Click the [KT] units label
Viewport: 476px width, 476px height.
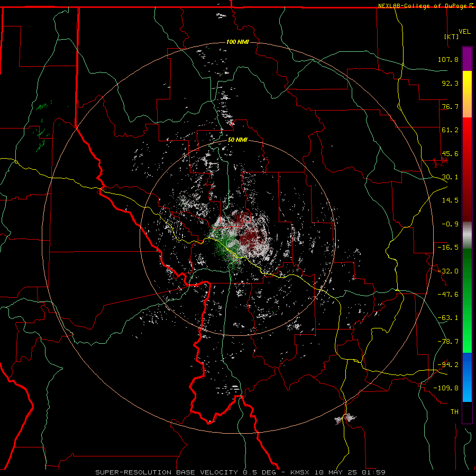click(x=452, y=36)
